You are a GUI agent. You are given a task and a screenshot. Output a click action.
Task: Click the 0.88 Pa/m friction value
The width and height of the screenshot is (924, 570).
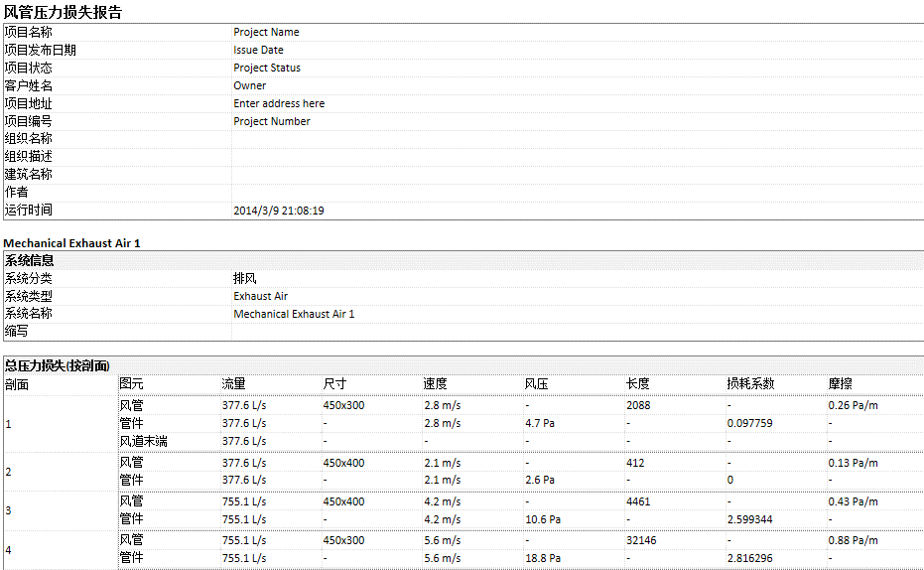tap(853, 540)
